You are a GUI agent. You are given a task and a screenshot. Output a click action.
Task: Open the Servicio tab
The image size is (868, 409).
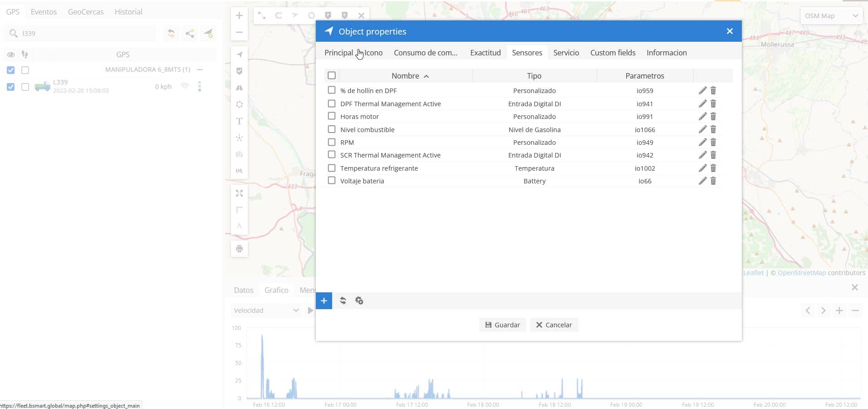coord(566,53)
